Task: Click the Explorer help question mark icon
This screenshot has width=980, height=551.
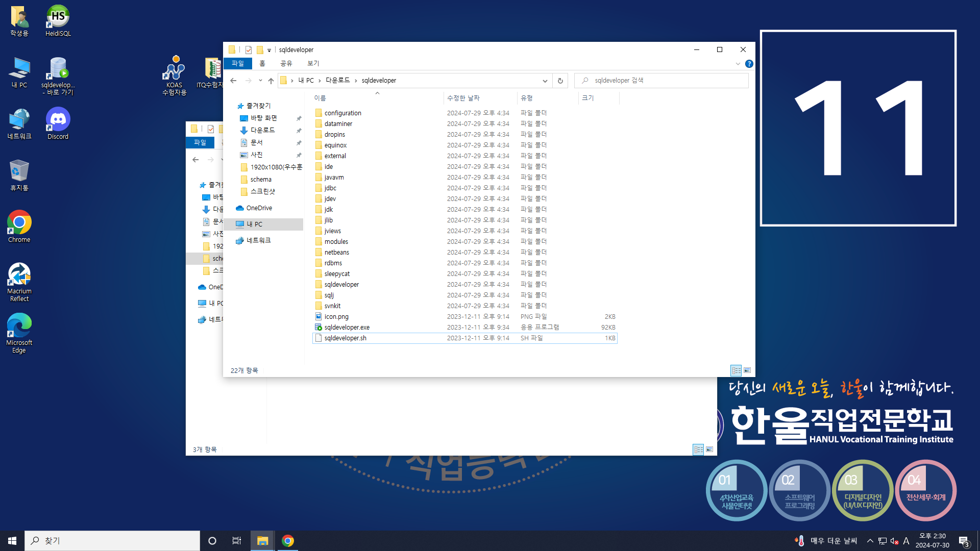Action: (x=749, y=64)
